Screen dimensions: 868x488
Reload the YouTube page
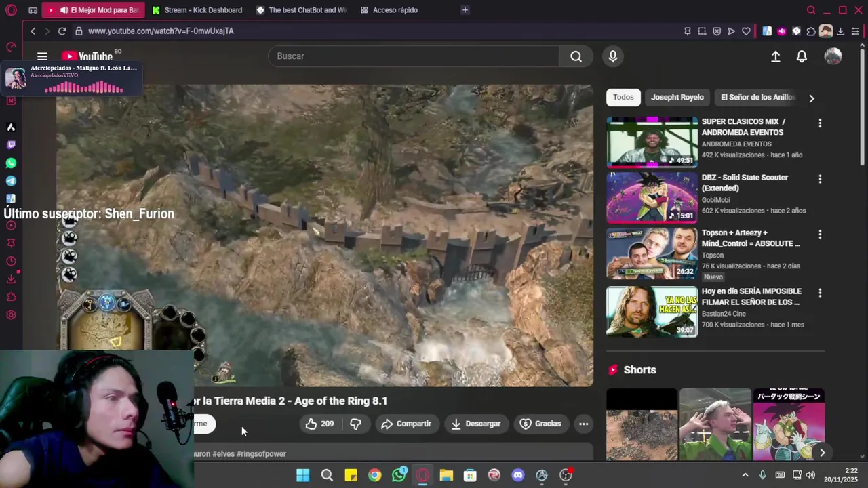click(x=62, y=31)
